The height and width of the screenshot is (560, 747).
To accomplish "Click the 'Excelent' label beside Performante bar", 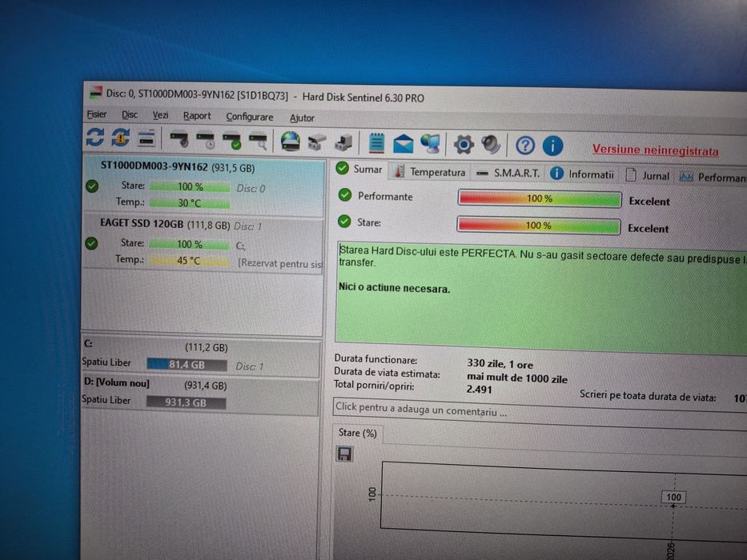I will point(649,202).
